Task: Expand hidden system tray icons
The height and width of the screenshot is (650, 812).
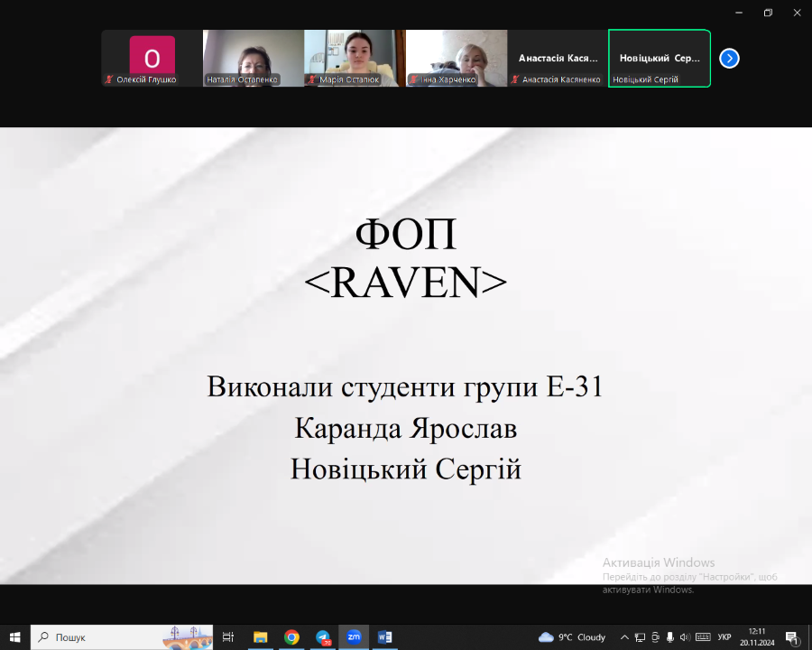Action: pyautogui.click(x=624, y=637)
